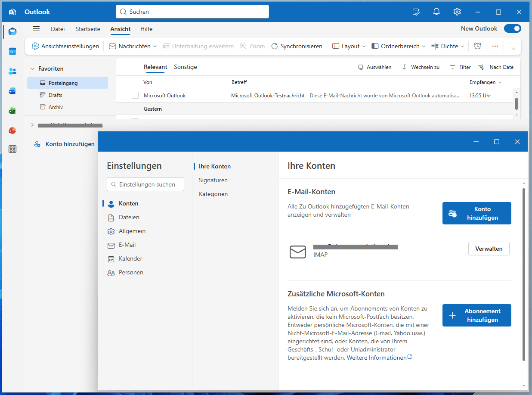The width and height of the screenshot is (532, 395).
Task: Click the Suchen box in Outlook title bar
Action: (x=192, y=12)
